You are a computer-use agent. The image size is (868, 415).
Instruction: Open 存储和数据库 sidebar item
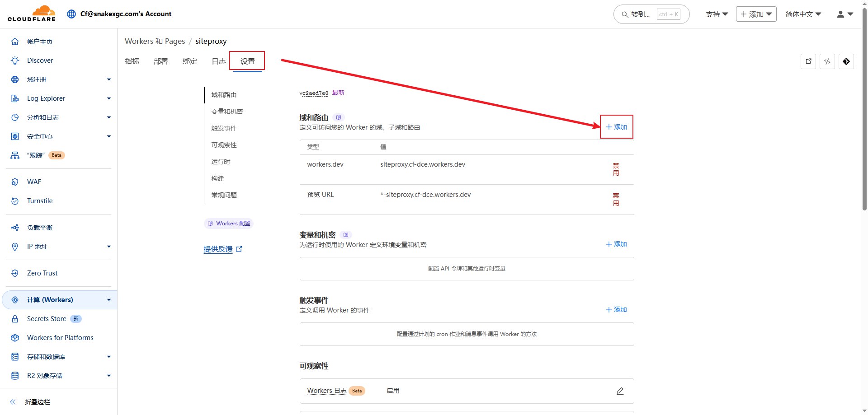coord(46,357)
